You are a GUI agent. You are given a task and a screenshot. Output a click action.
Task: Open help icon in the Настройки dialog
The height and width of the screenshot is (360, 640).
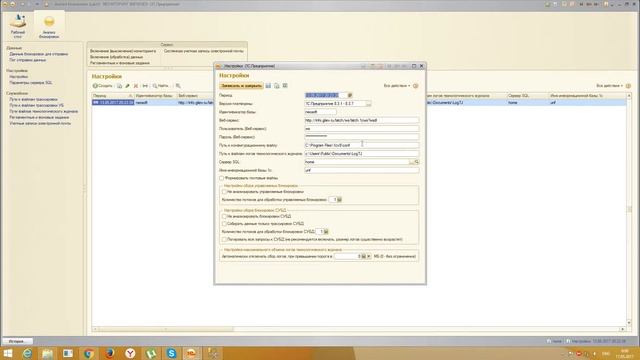tap(416, 86)
